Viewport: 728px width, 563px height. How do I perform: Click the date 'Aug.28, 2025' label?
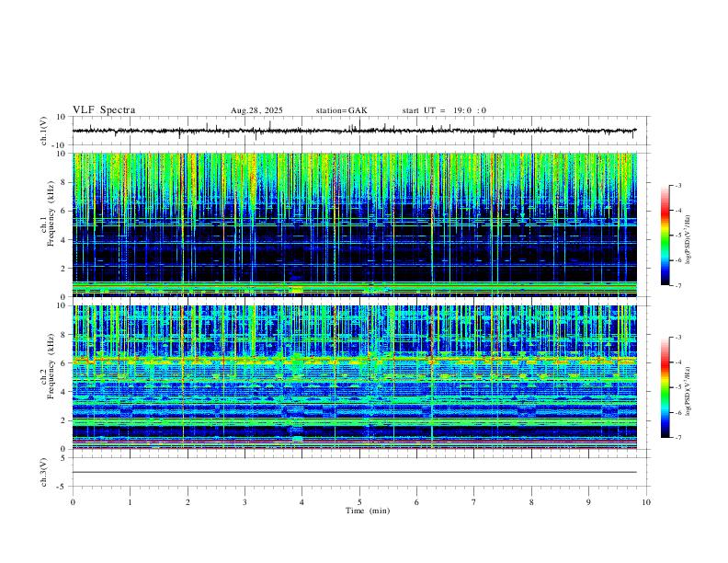tap(256, 110)
